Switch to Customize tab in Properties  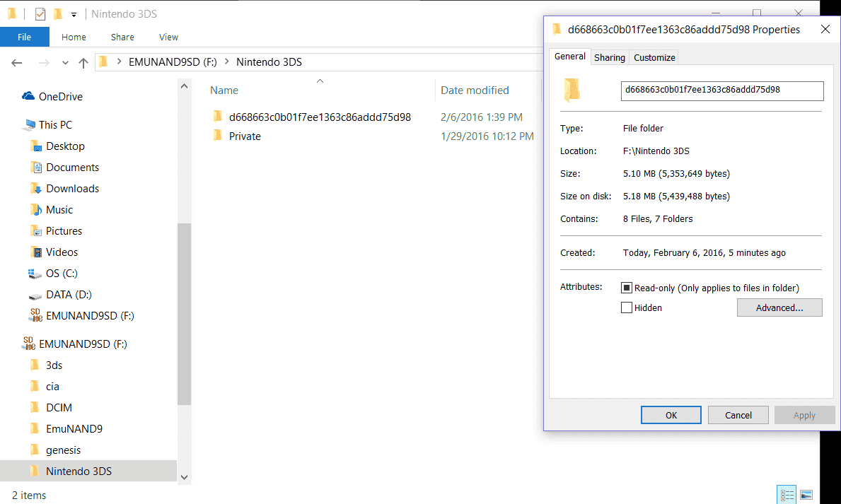click(654, 57)
